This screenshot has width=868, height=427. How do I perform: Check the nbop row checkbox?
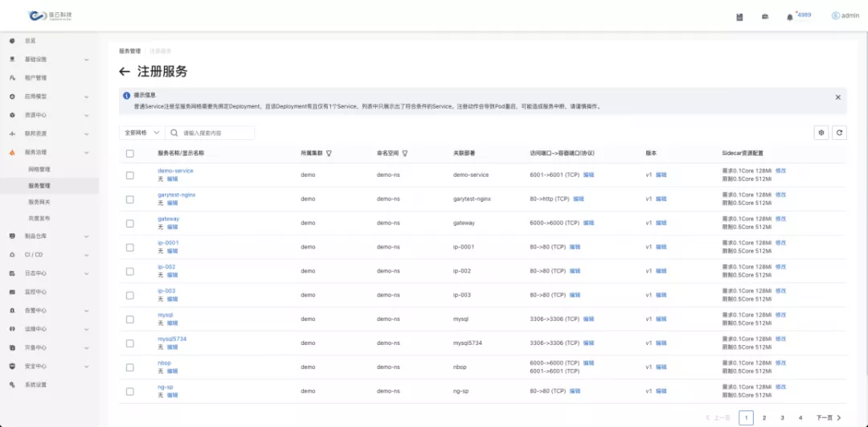point(130,367)
